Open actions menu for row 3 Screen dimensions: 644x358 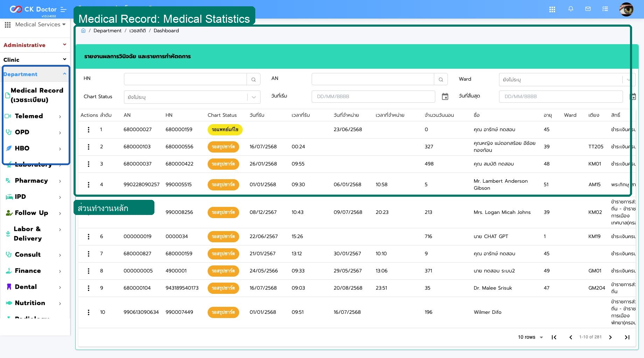tap(89, 164)
